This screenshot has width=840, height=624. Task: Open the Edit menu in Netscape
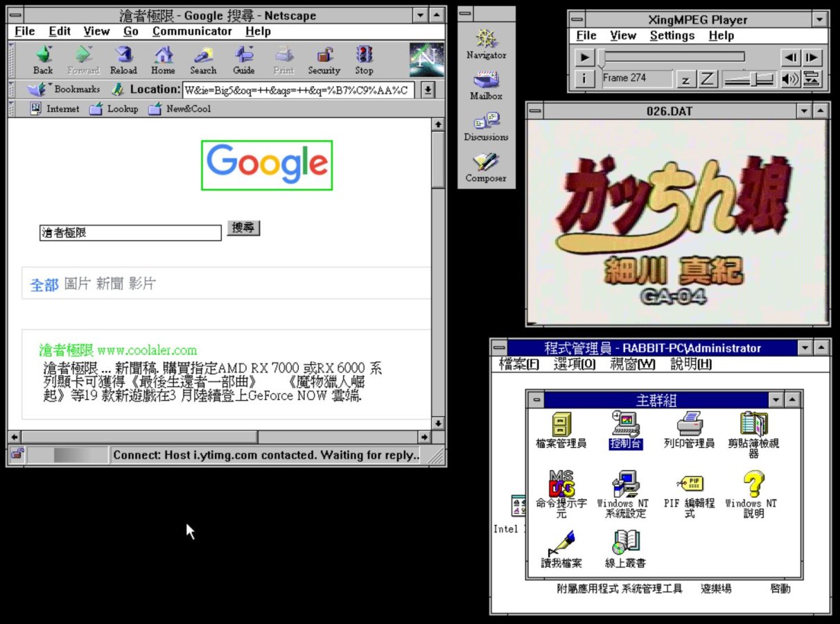(x=60, y=31)
